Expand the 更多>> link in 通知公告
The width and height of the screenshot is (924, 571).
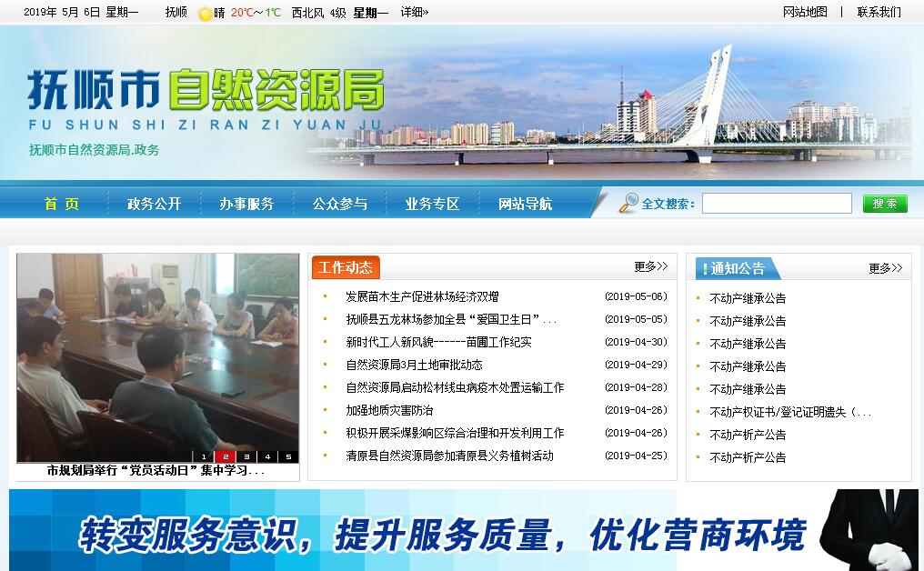(885, 268)
